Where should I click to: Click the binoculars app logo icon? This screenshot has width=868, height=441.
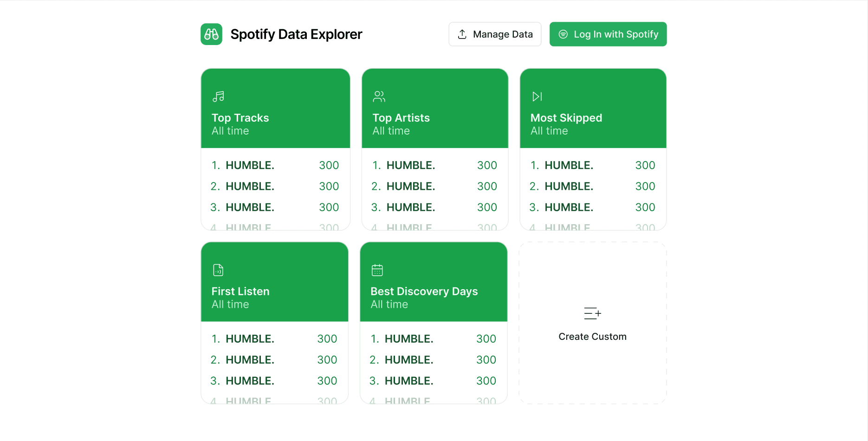click(x=211, y=34)
